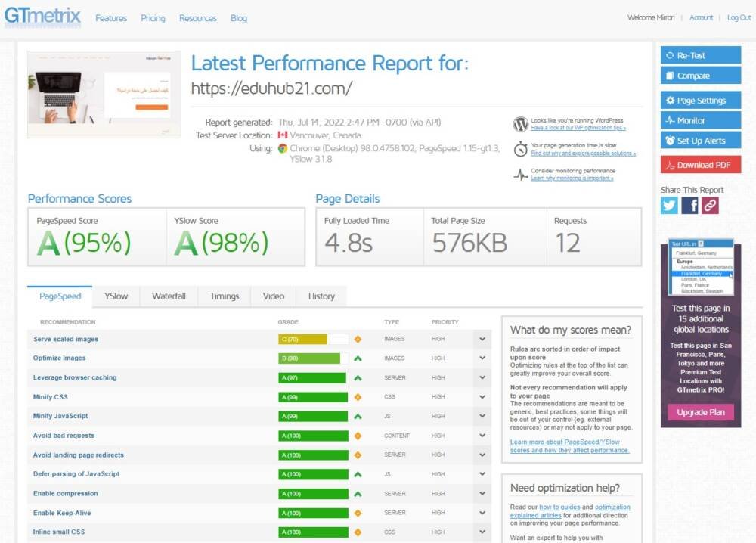Screen dimensions: 756x543
Task: Share report via Facebook icon
Action: [689, 206]
